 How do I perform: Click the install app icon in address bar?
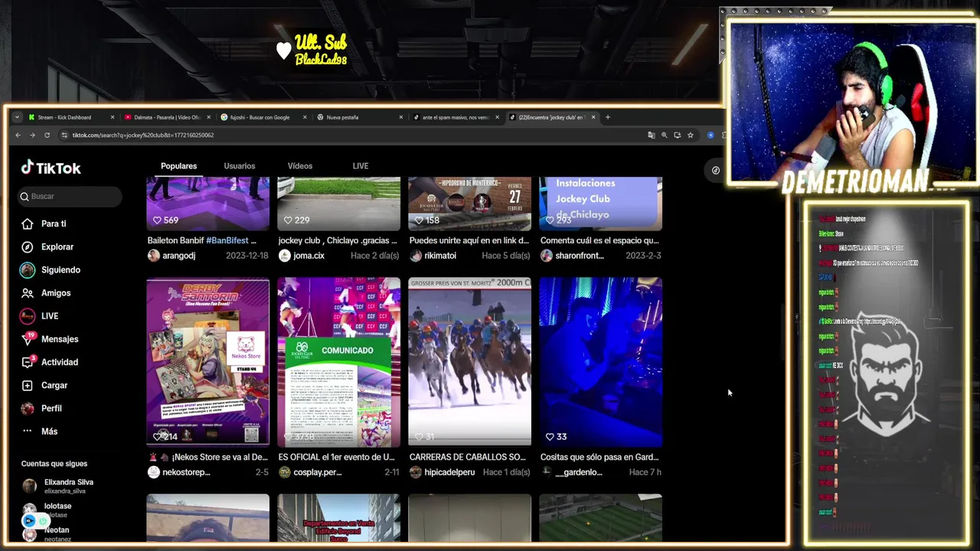[678, 135]
